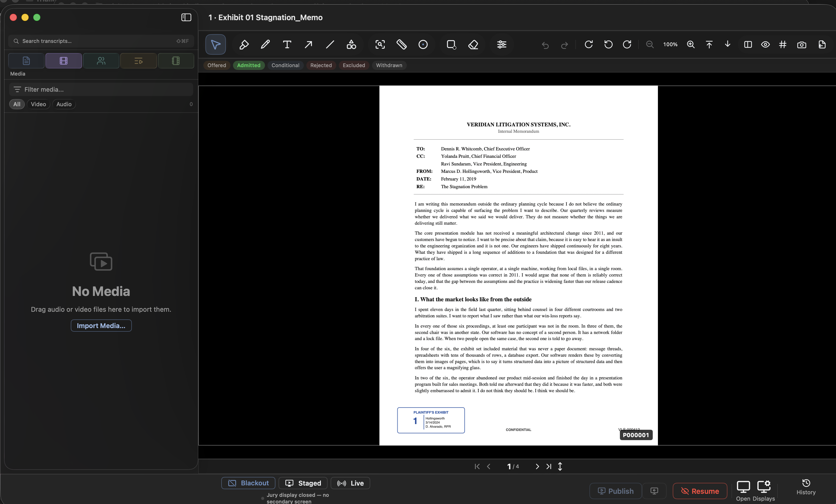The height and width of the screenshot is (504, 836).
Task: Click the Resume button
Action: click(x=700, y=491)
